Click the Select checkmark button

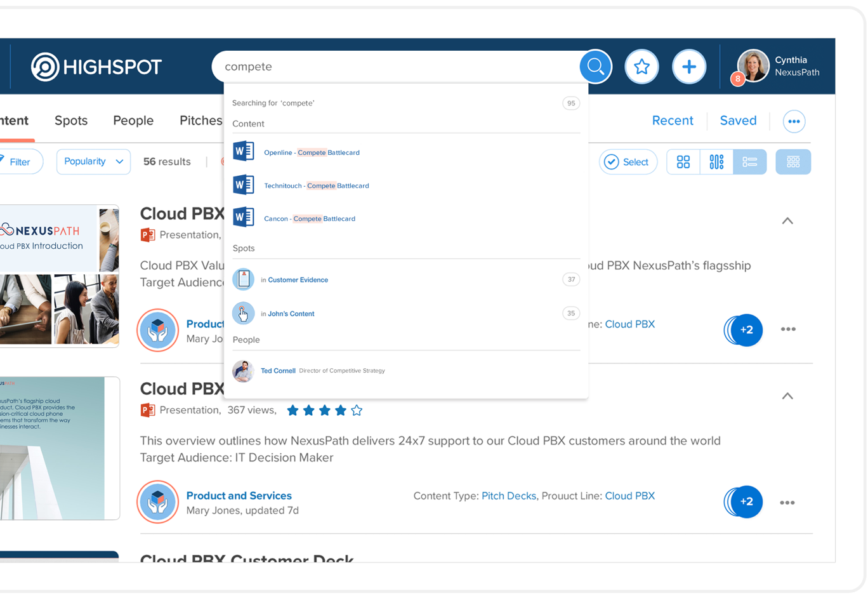coord(628,162)
